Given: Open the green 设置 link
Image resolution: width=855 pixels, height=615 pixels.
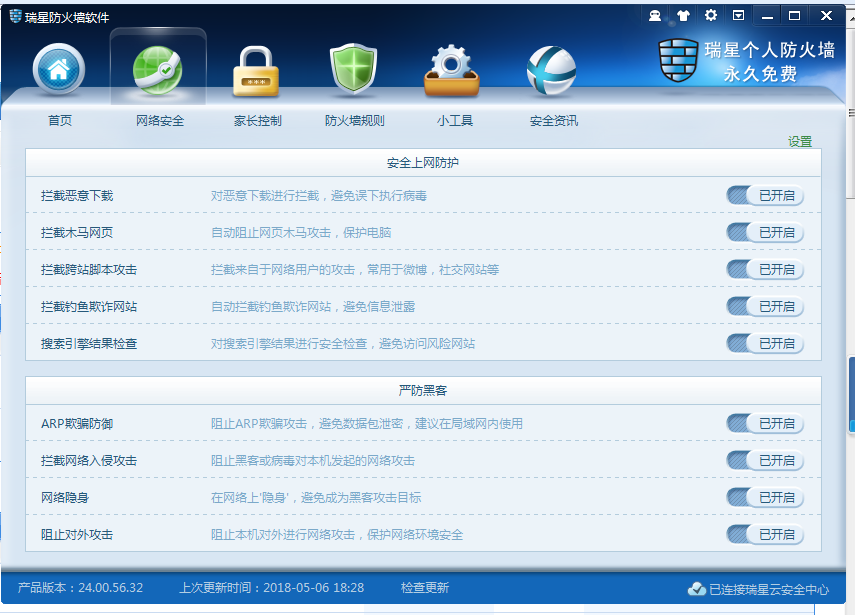Looking at the screenshot, I should coord(800,142).
